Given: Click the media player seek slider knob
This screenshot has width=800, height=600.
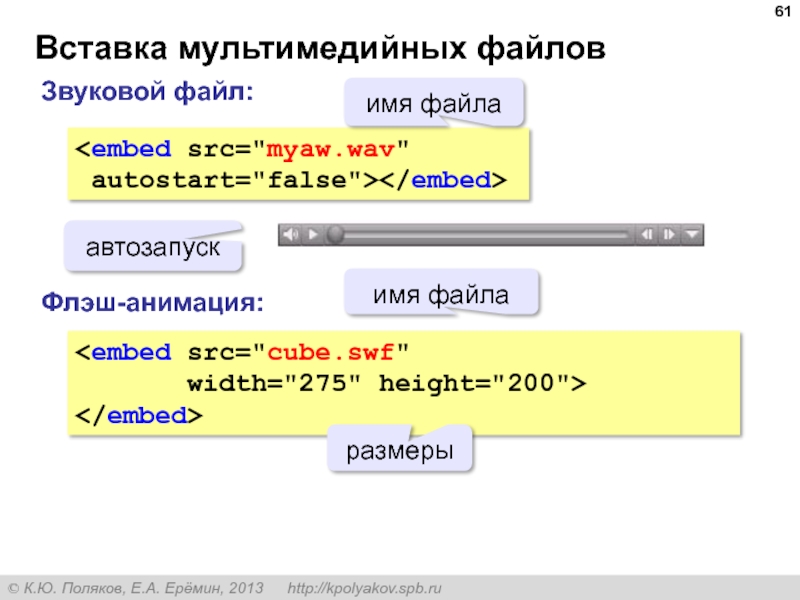Looking at the screenshot, I should pyautogui.click(x=335, y=235).
